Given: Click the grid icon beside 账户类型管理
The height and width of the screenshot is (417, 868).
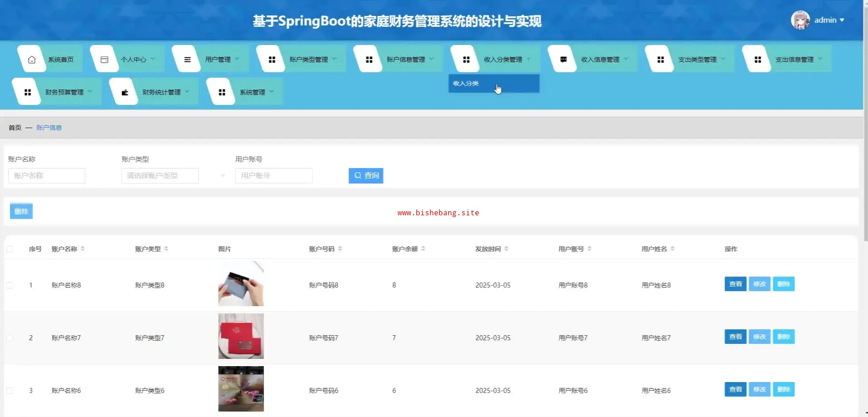Looking at the screenshot, I should (x=272, y=60).
